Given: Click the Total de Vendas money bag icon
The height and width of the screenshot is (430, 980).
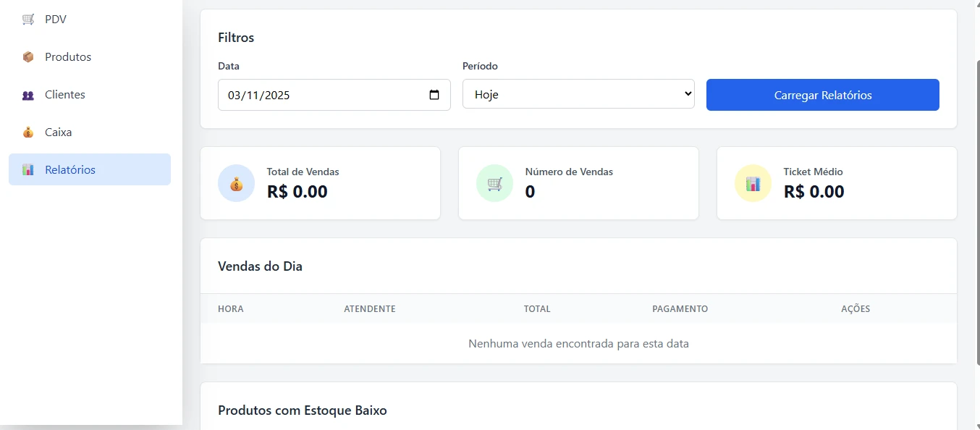Looking at the screenshot, I should [x=237, y=184].
